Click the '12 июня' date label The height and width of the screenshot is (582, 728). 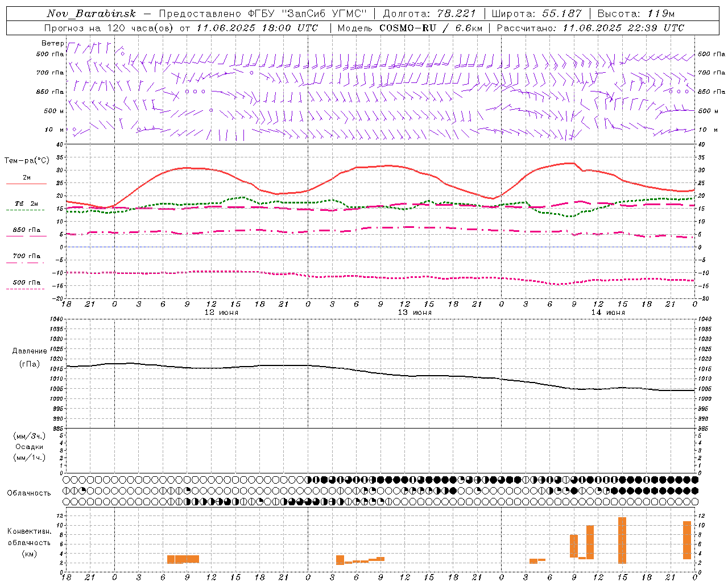click(221, 313)
